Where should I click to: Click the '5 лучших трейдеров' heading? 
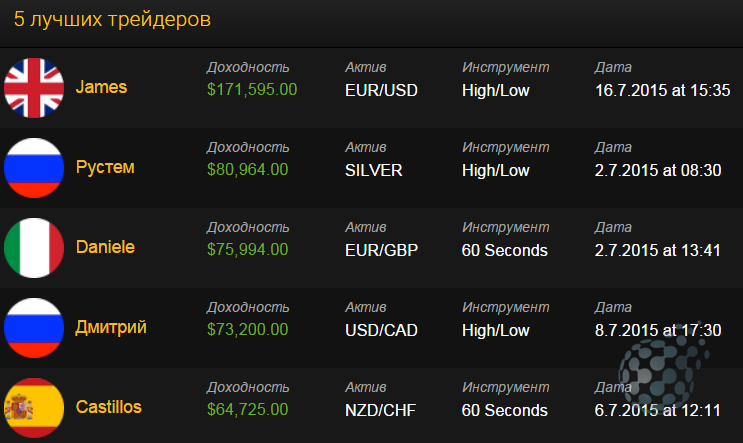click(112, 19)
